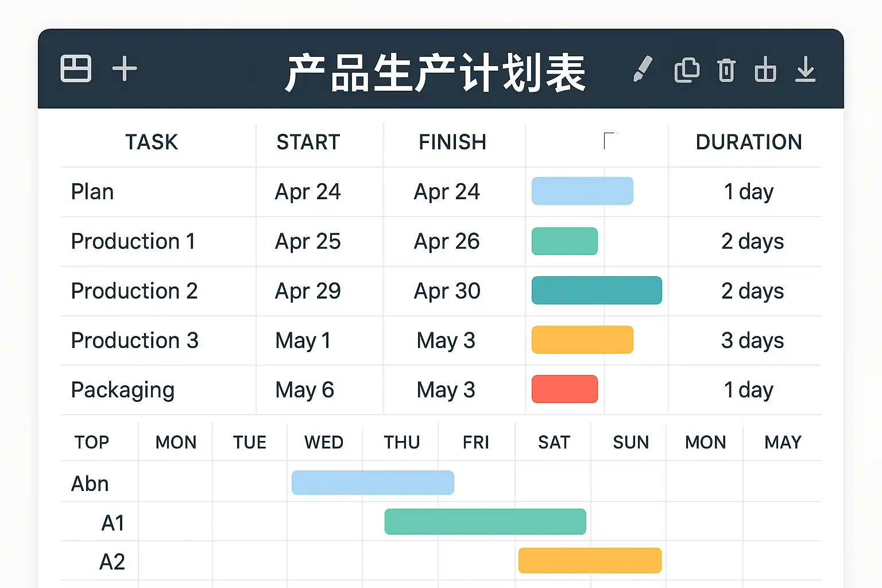Click the copy duplicate icon
Screen dimensions: 882x588
pos(686,70)
